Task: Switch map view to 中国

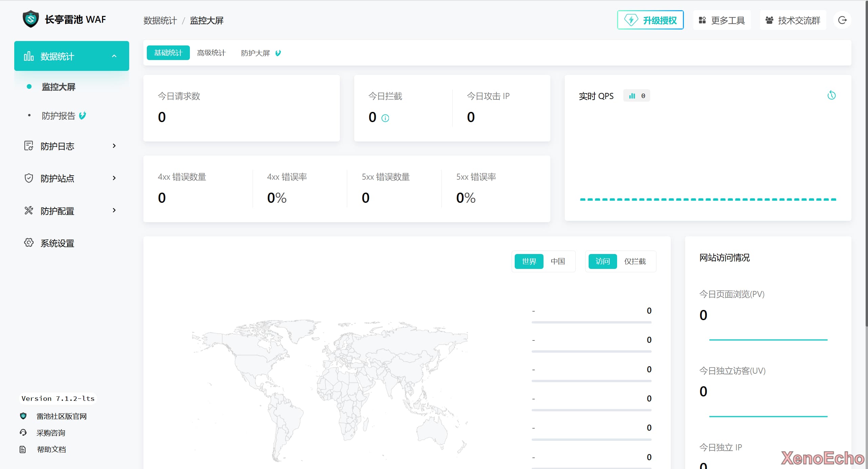Action: coord(558,261)
